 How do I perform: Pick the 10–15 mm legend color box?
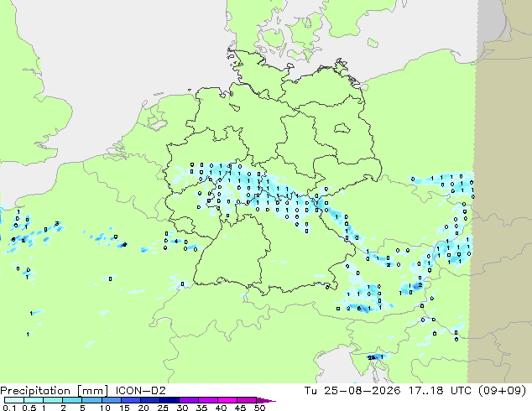[x=111, y=400]
